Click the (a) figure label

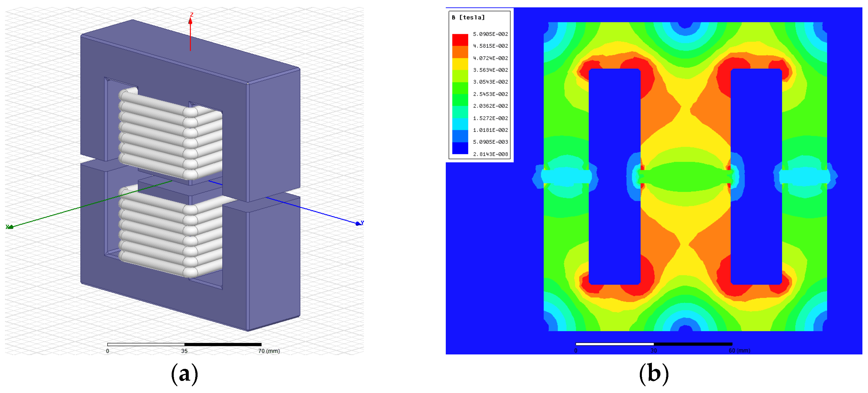click(184, 374)
